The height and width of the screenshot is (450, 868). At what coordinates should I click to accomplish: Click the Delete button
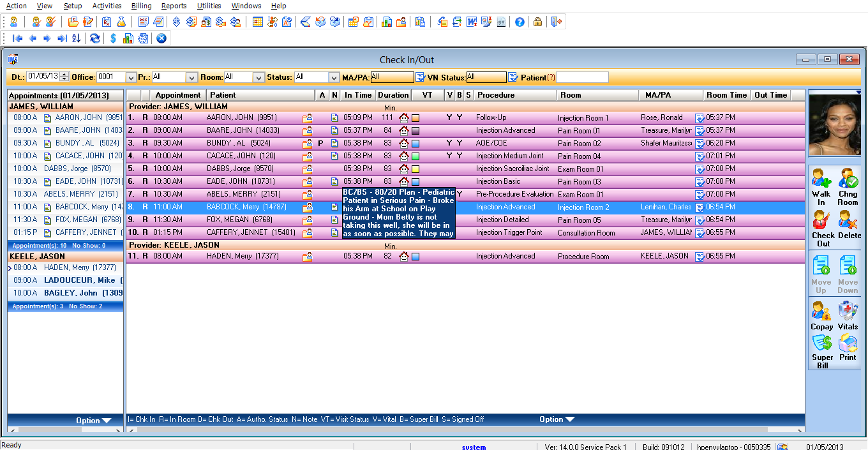pyautogui.click(x=849, y=225)
